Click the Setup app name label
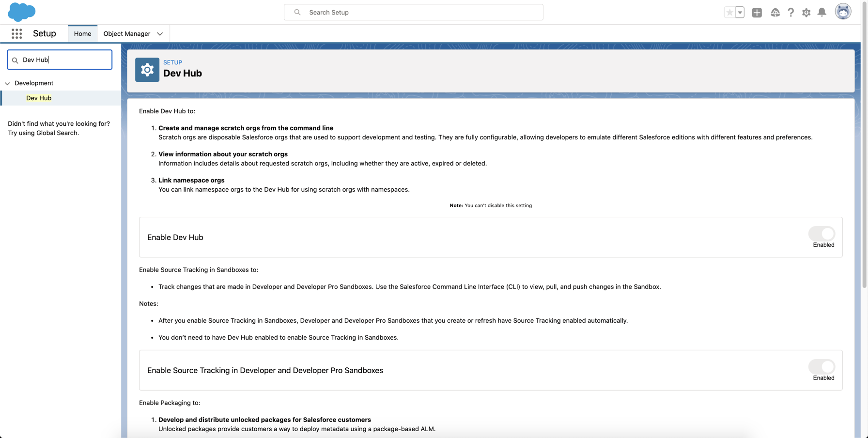The image size is (868, 438). (45, 33)
